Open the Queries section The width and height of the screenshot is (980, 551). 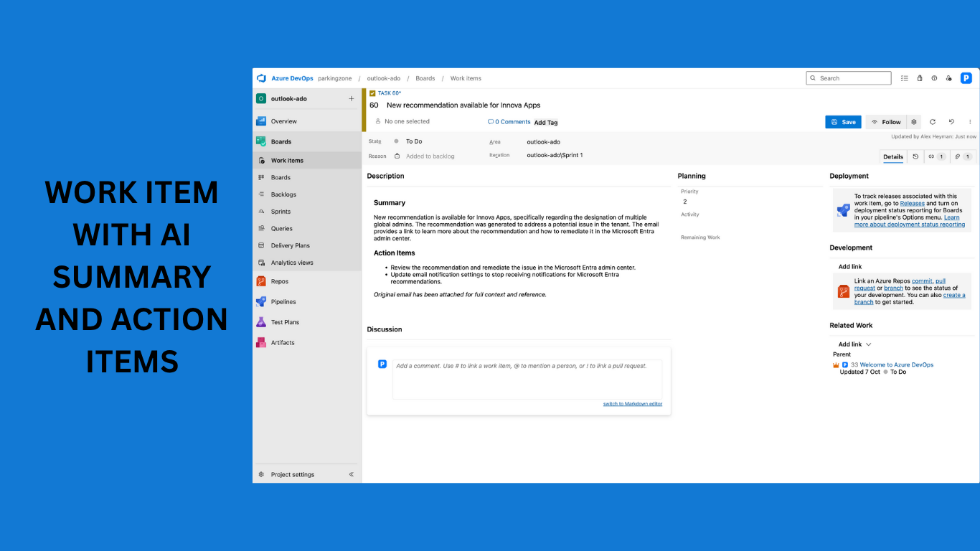(281, 228)
